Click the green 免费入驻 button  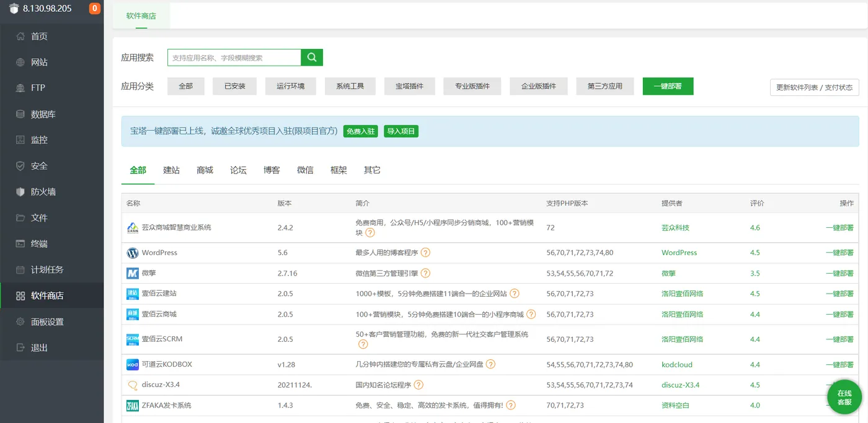click(360, 131)
